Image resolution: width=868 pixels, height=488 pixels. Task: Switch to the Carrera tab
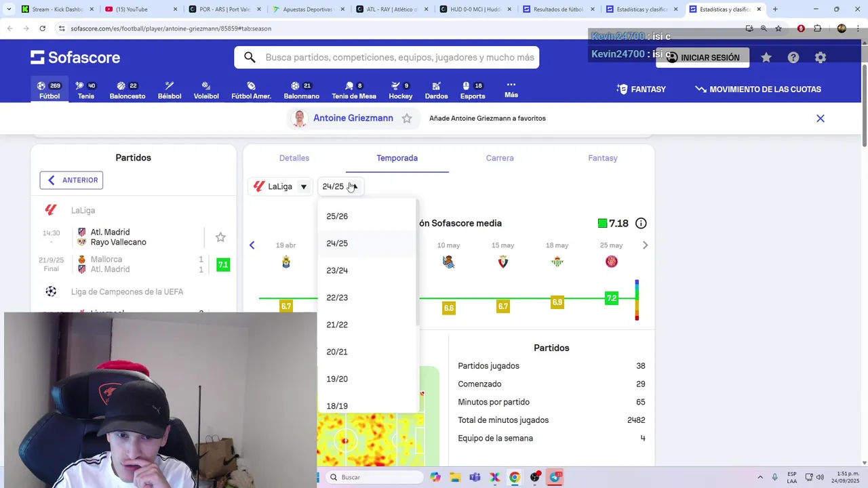click(x=500, y=158)
